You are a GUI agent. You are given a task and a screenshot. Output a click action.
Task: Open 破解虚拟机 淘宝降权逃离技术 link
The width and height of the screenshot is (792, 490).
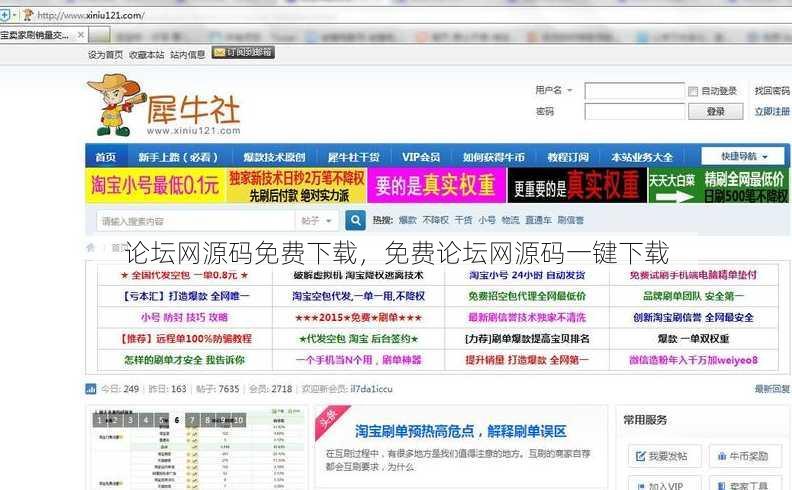click(x=359, y=275)
